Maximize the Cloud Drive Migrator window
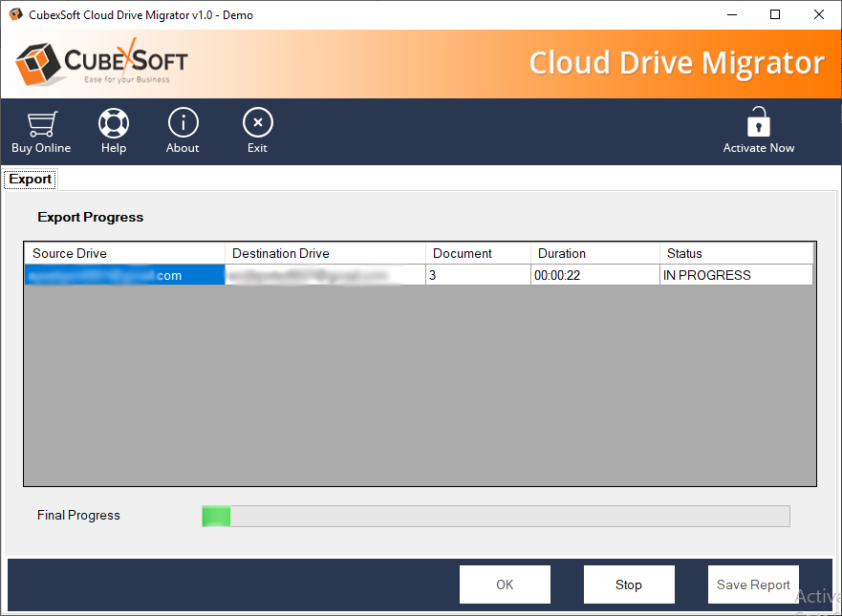The height and width of the screenshot is (616, 842). coord(775,14)
